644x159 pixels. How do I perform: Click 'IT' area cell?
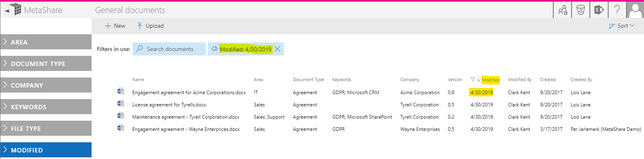tap(255, 93)
